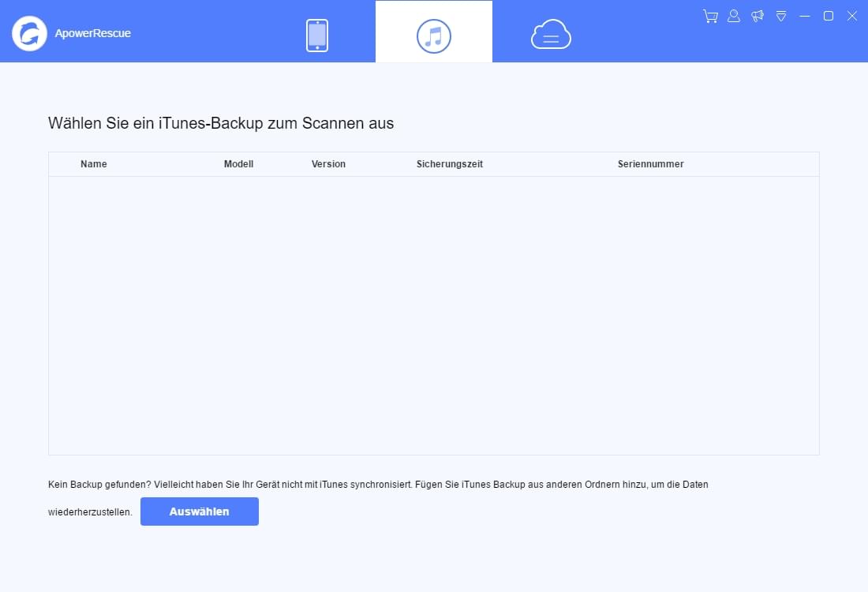Switch to the iCloud recovery tab
Screen dimensions: 868x592
[550, 33]
